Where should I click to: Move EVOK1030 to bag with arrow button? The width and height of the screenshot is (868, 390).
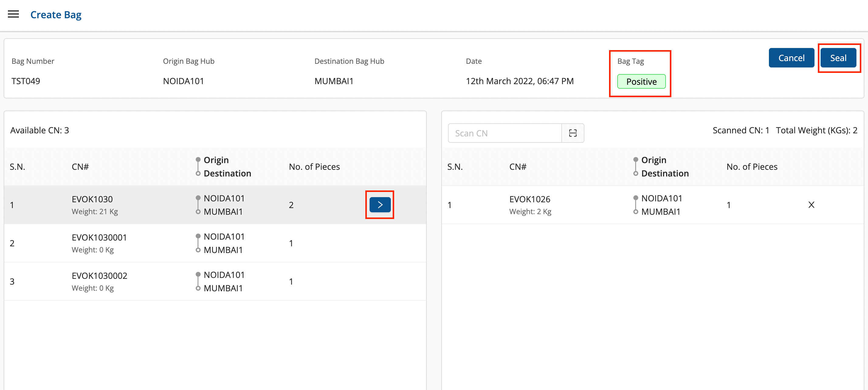[380, 205]
